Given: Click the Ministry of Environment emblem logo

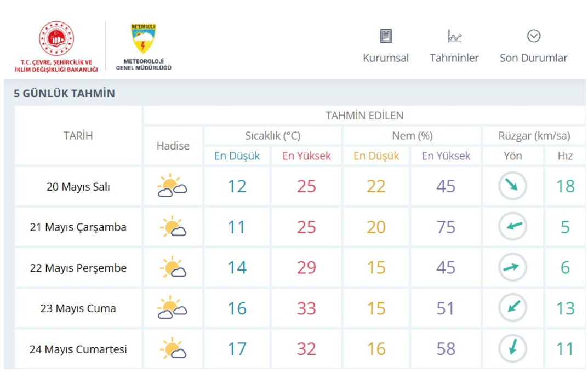Looking at the screenshot, I should [x=56, y=38].
